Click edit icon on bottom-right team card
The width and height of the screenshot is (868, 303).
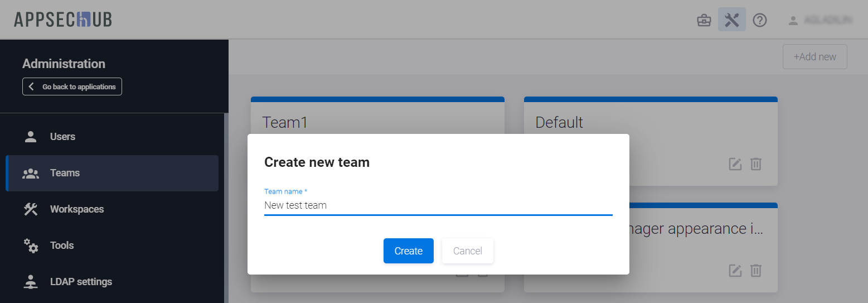tap(735, 271)
